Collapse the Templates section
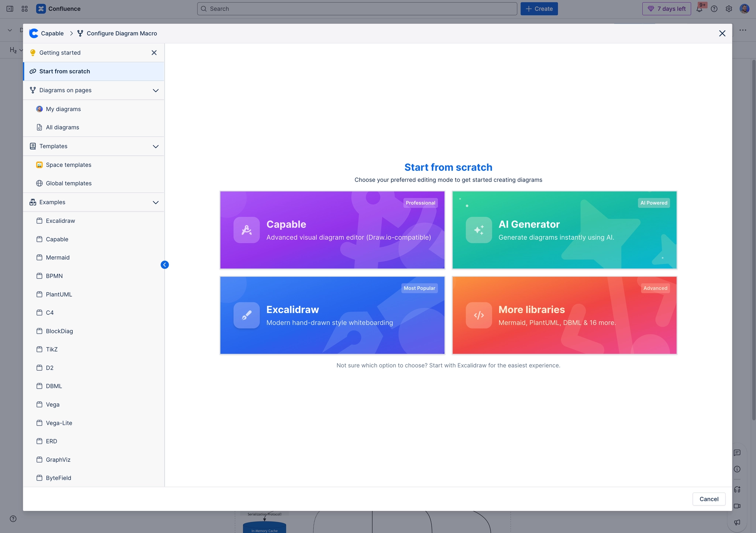Screen dimensions: 756x533 (x=155, y=146)
